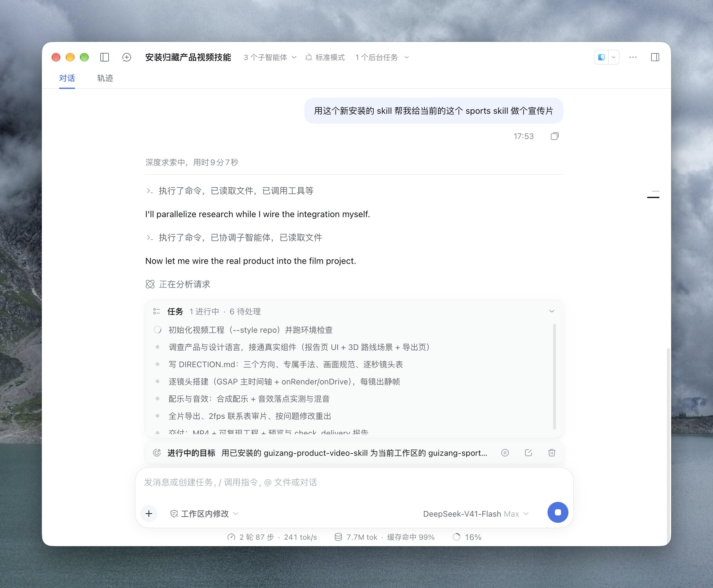
Task: Copy the user message with copy icon
Action: (555, 136)
